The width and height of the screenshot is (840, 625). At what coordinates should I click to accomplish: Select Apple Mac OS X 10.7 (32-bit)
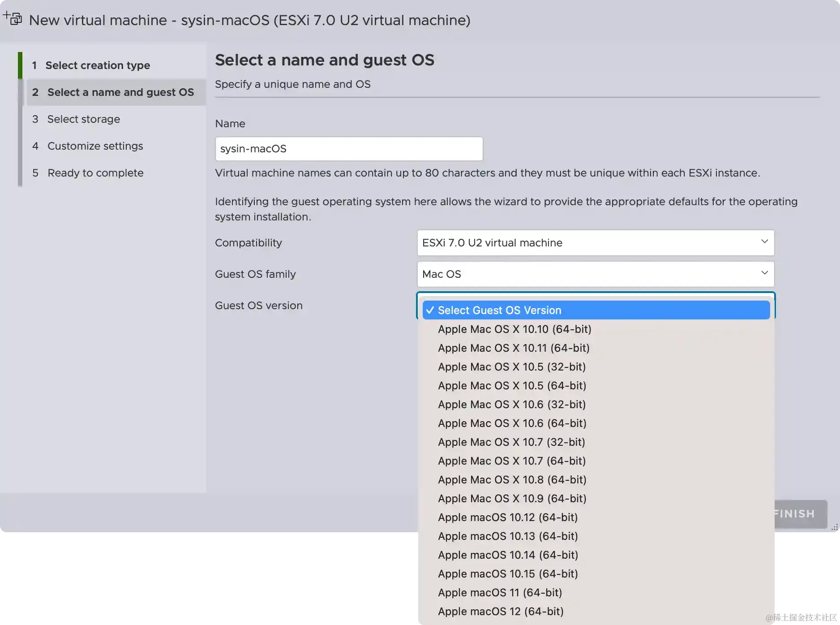click(511, 442)
